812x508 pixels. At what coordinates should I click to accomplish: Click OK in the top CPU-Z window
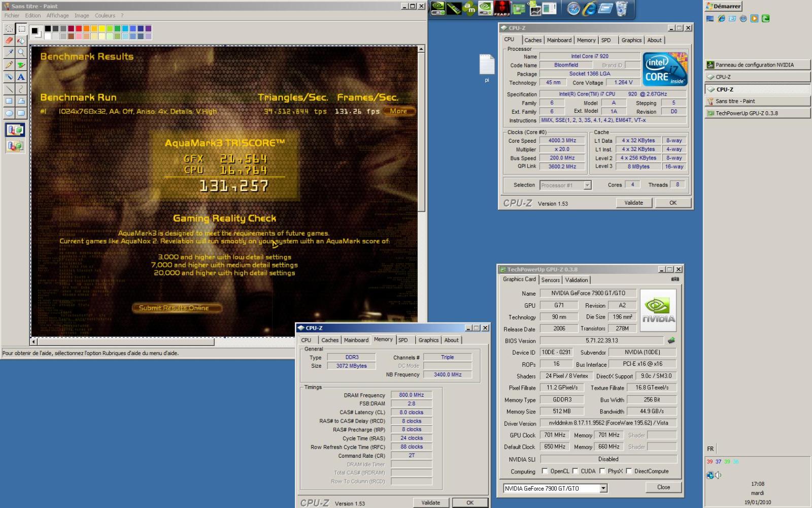[673, 203]
